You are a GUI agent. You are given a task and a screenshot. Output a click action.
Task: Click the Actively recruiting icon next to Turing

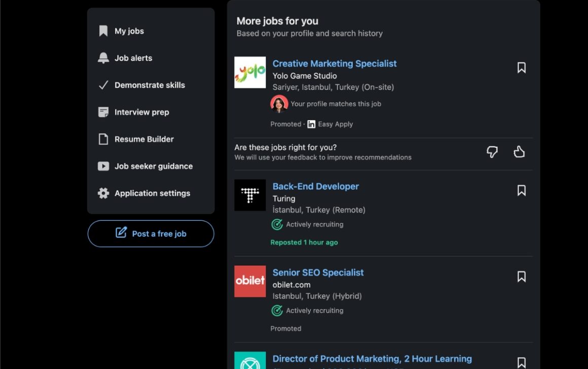[x=277, y=224]
